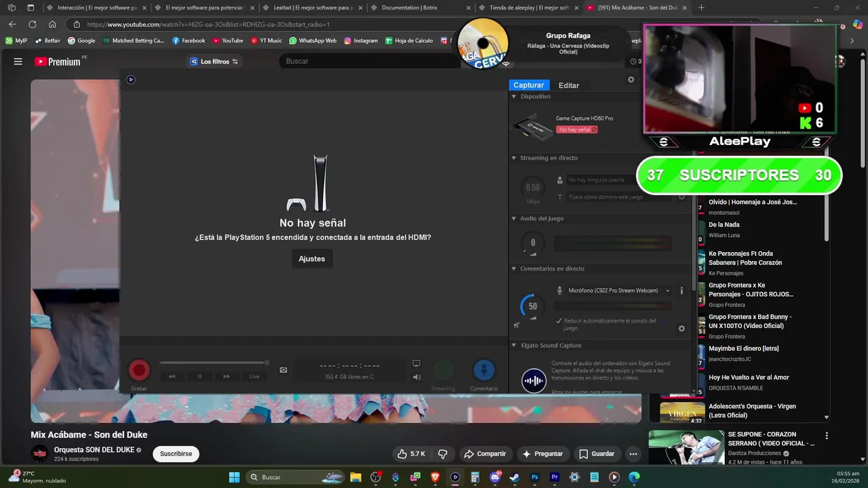Open more actions three-dot menu under video
868x488 pixels.
(x=633, y=454)
